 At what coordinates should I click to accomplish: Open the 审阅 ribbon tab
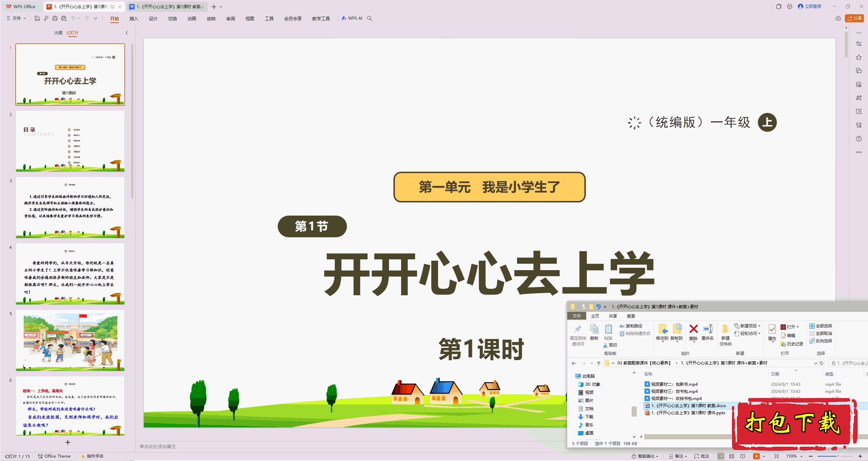tap(231, 19)
